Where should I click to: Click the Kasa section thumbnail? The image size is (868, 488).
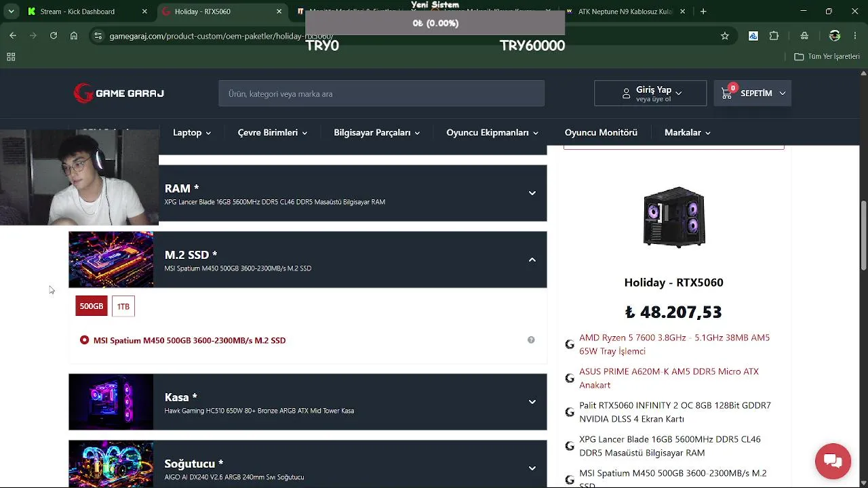(111, 402)
